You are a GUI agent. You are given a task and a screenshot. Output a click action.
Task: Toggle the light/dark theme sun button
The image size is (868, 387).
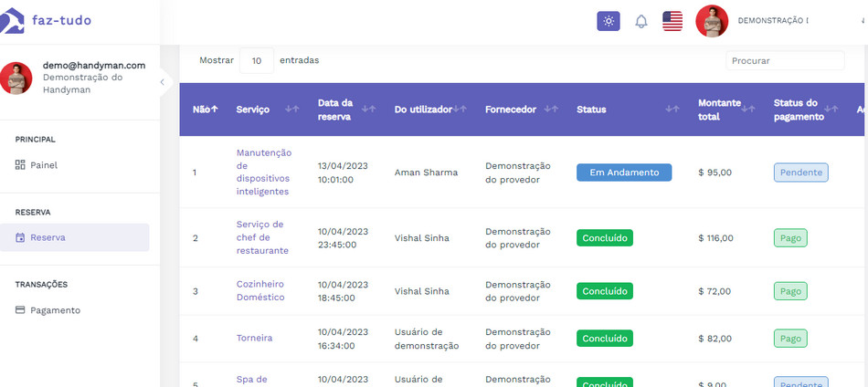[x=609, y=21]
